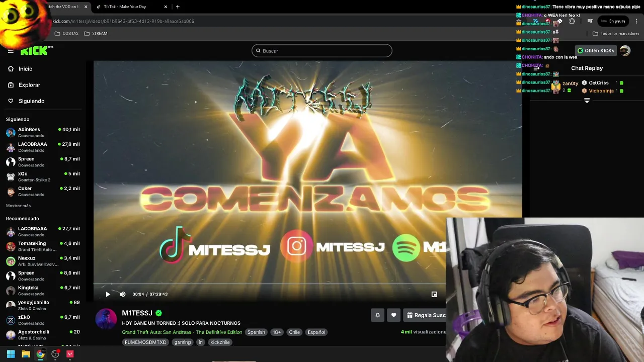Collapse chat with arrow icon beside Chat Replay
Screen dimensions: 644x362
click(536, 68)
